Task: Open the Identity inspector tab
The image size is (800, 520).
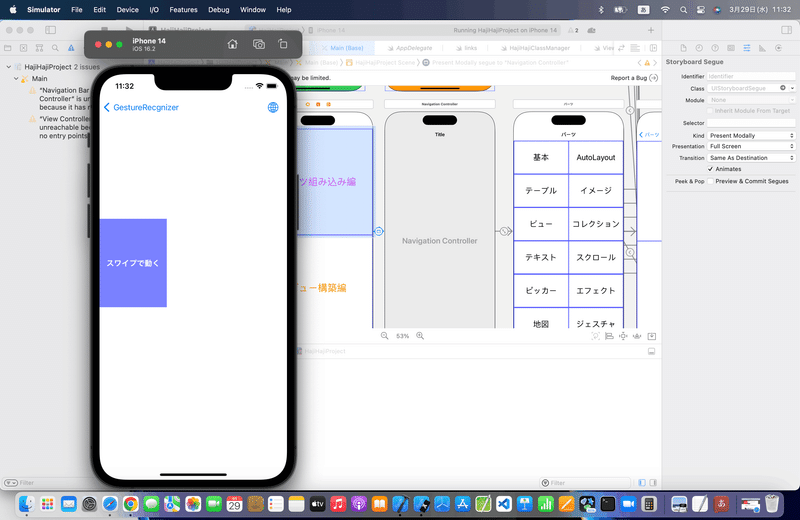Action: (731, 48)
